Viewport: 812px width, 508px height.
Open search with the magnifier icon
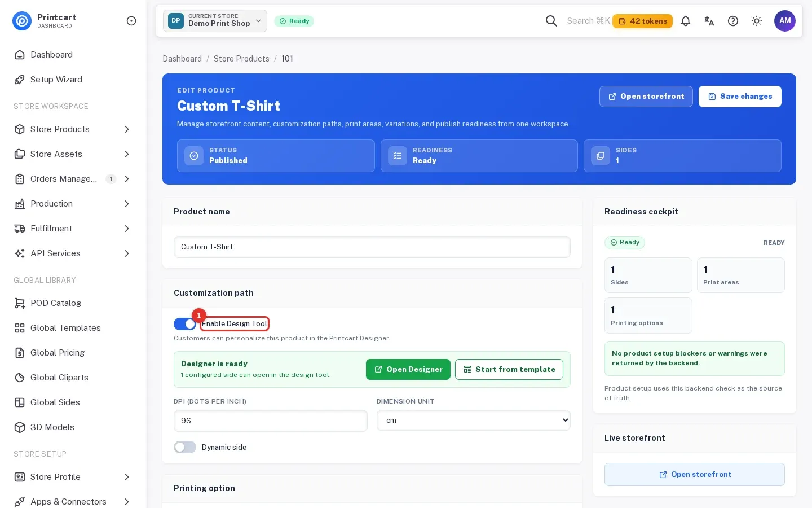[x=551, y=21]
